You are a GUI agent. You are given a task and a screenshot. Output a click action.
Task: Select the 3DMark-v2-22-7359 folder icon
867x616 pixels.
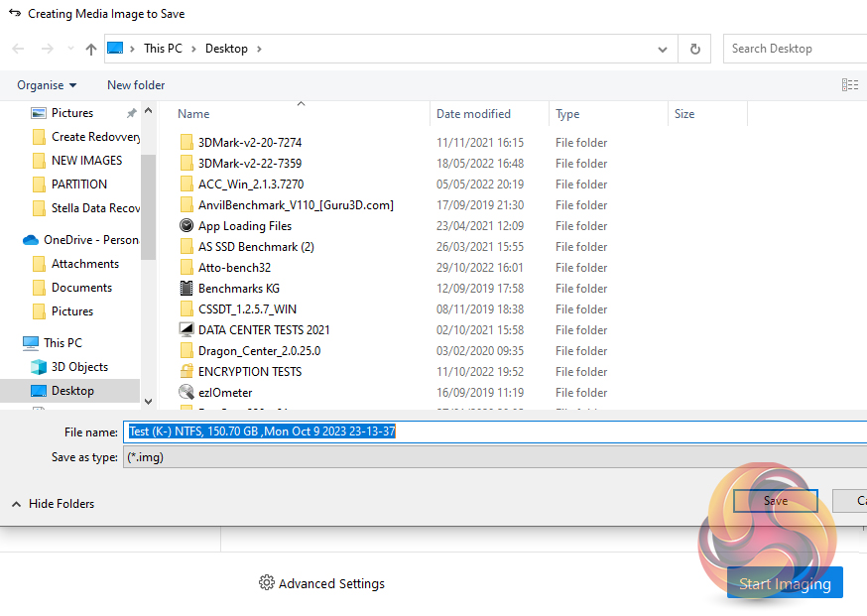coord(186,163)
